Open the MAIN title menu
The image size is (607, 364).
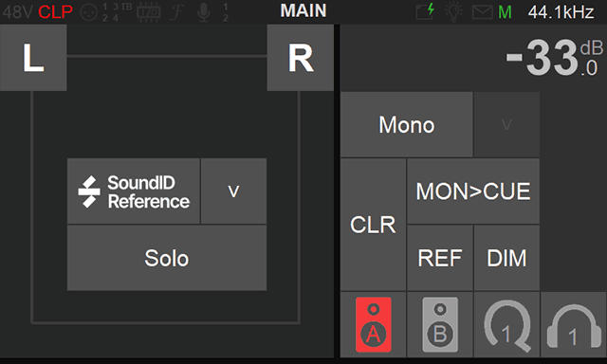point(303,10)
